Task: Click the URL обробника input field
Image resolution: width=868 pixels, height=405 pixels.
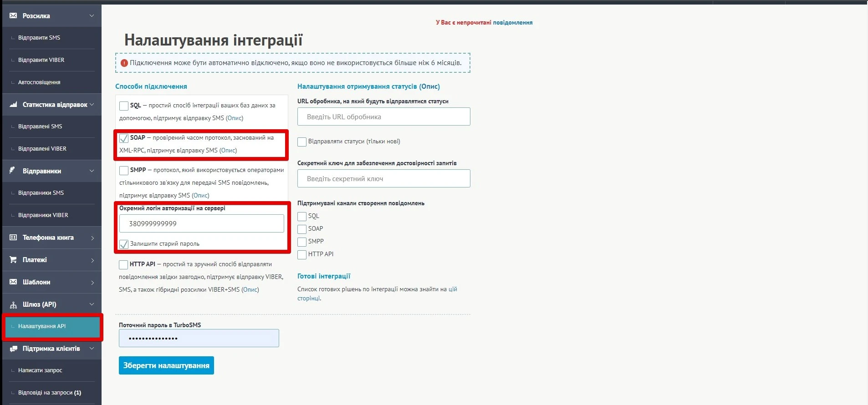Action: [383, 117]
